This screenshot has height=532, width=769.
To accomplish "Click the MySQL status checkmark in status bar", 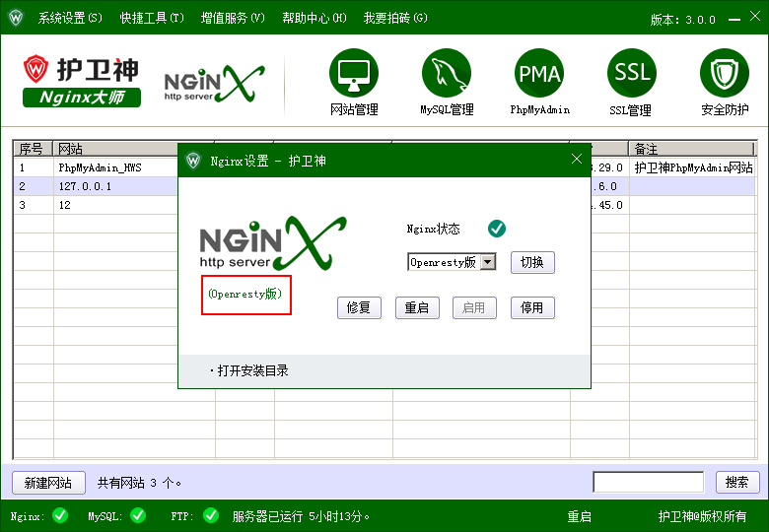I will point(137,515).
